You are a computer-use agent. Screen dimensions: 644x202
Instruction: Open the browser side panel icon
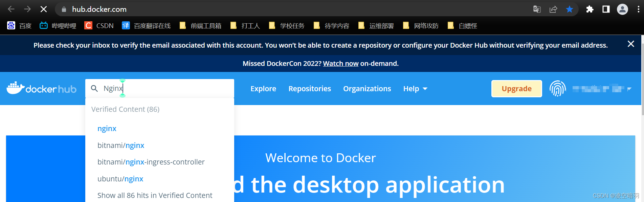[606, 9]
